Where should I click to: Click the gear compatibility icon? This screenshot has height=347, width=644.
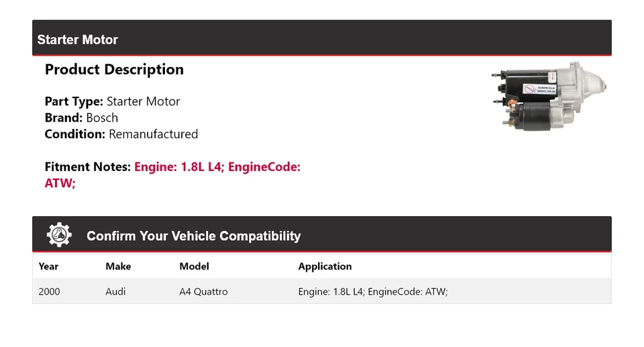(59, 234)
